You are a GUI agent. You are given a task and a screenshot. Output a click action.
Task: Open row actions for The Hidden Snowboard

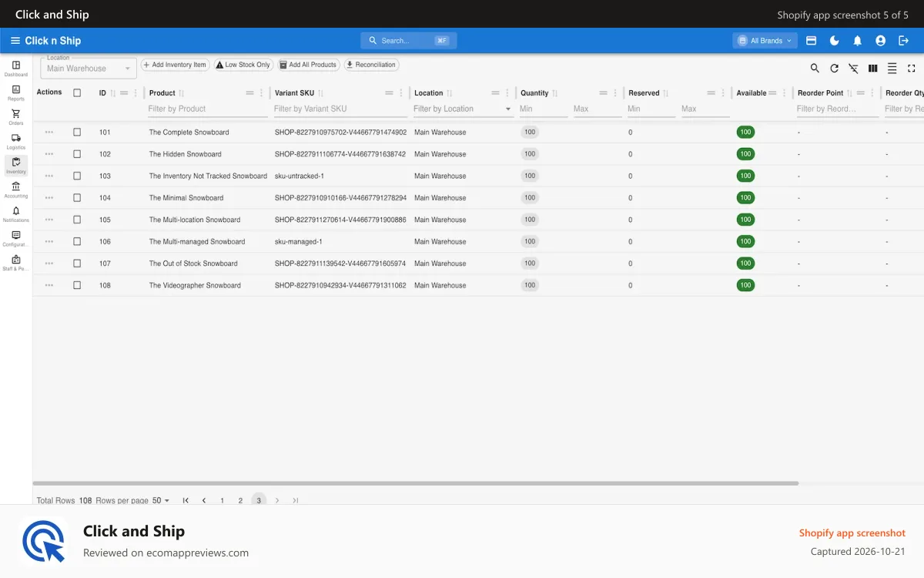pyautogui.click(x=49, y=154)
